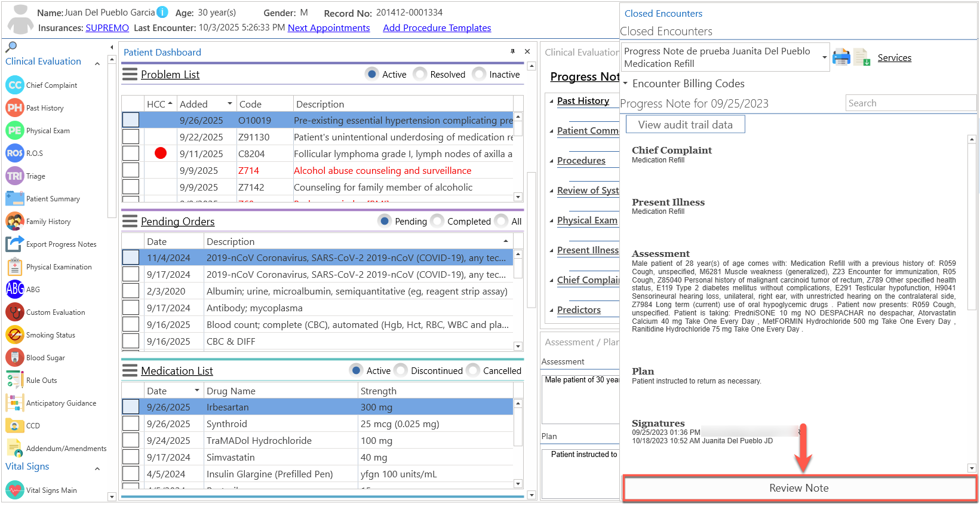Open Addendum/Amendments sidebar item

[56, 449]
